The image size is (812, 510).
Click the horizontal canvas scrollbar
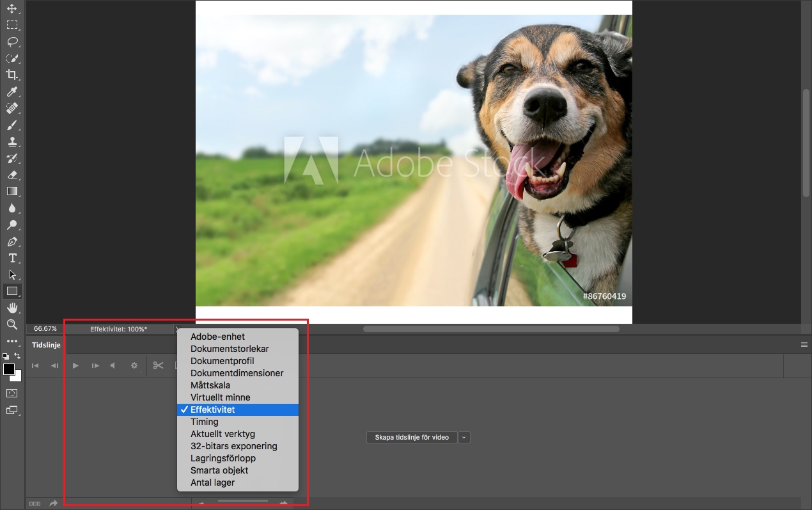tap(491, 329)
